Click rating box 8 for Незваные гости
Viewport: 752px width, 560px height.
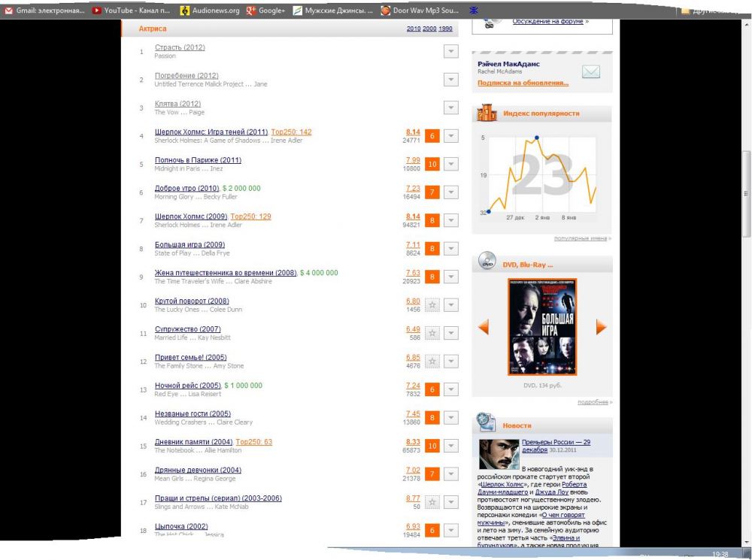pos(432,418)
